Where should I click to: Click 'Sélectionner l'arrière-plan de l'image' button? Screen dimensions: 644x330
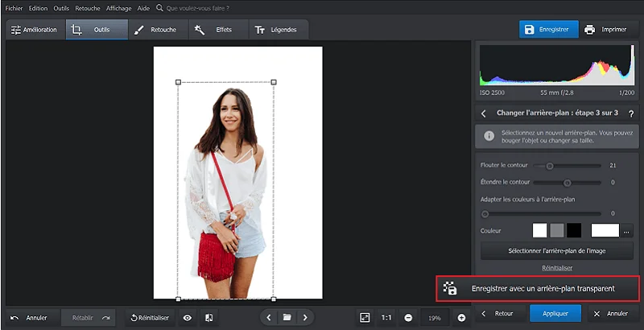(x=557, y=251)
